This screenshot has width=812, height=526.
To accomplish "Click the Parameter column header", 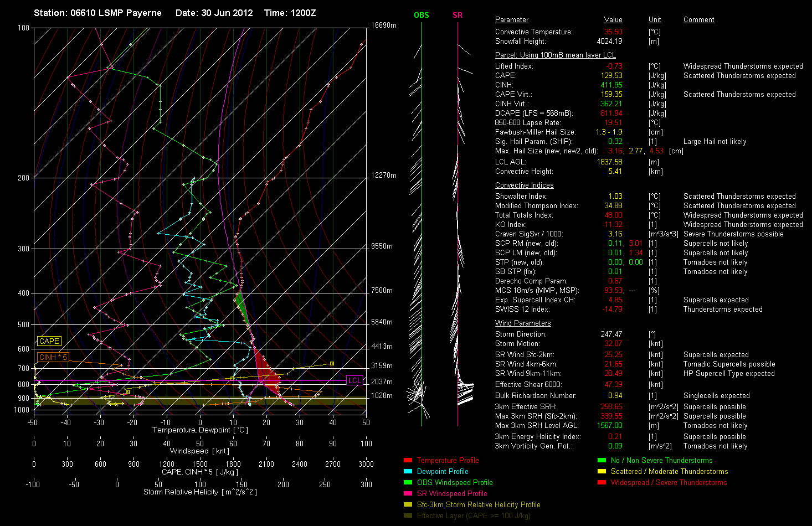I will [511, 20].
